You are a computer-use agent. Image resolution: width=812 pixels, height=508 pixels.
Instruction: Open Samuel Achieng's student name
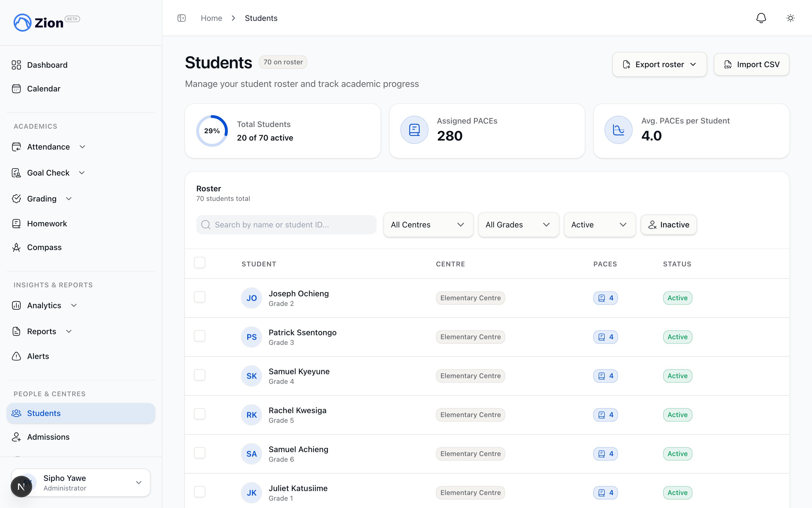tap(298, 450)
